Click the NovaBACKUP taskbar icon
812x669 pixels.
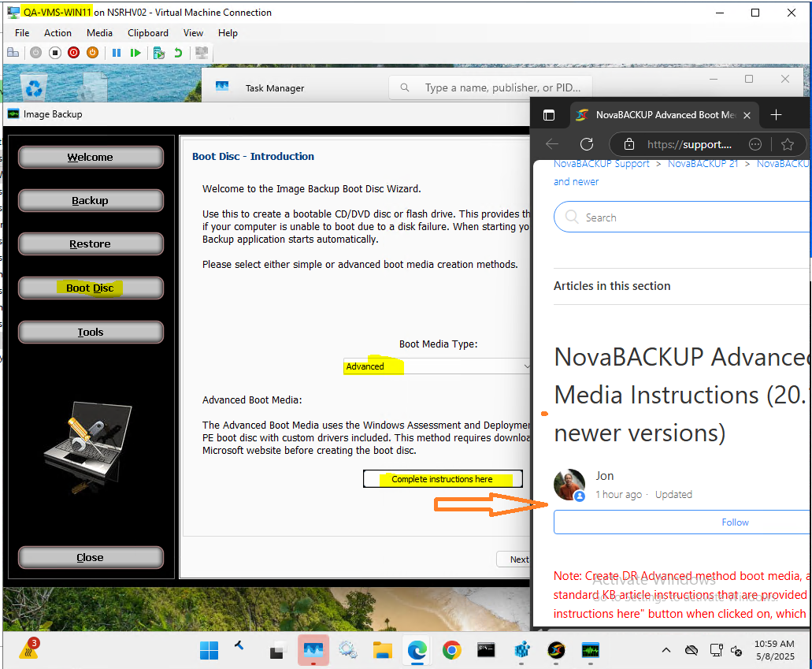point(556,650)
